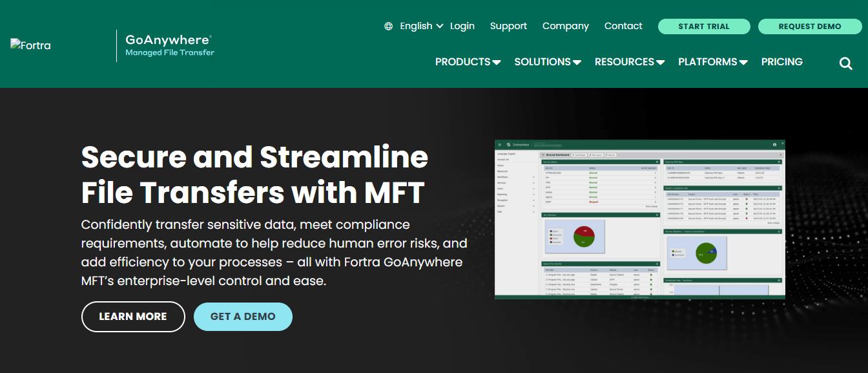
Task: Open the English language dropdown
Action: click(422, 26)
